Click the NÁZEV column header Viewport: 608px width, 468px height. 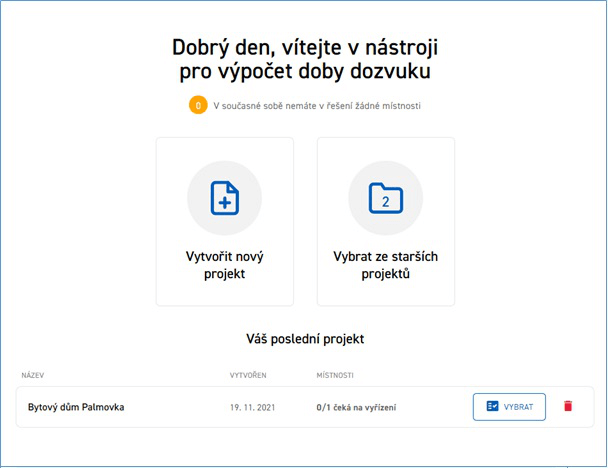(x=33, y=375)
